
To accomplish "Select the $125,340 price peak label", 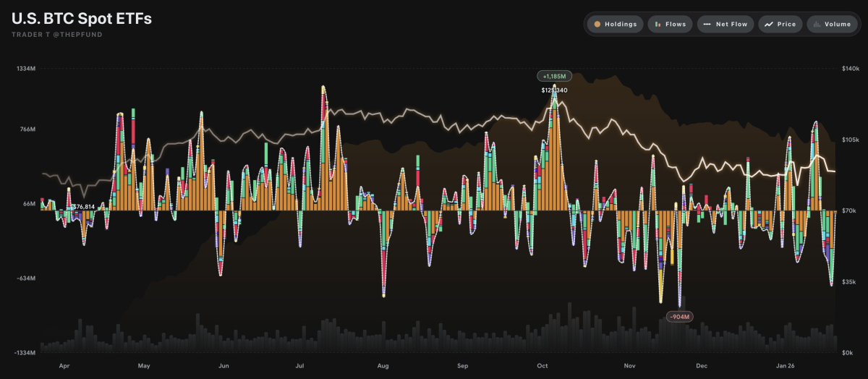I will click(x=554, y=90).
